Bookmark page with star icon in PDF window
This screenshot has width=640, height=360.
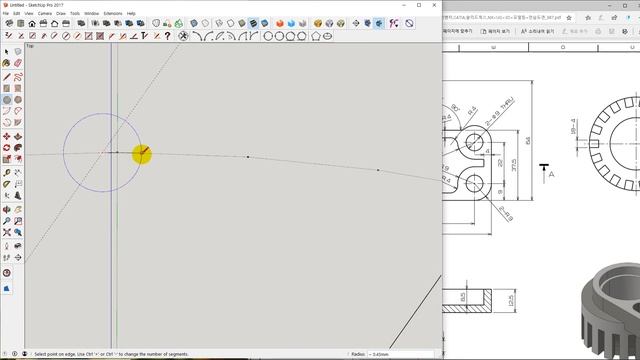(569, 18)
